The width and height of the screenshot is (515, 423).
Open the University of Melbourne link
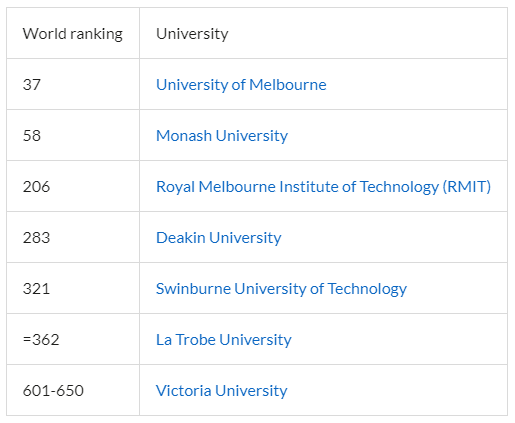tap(241, 85)
